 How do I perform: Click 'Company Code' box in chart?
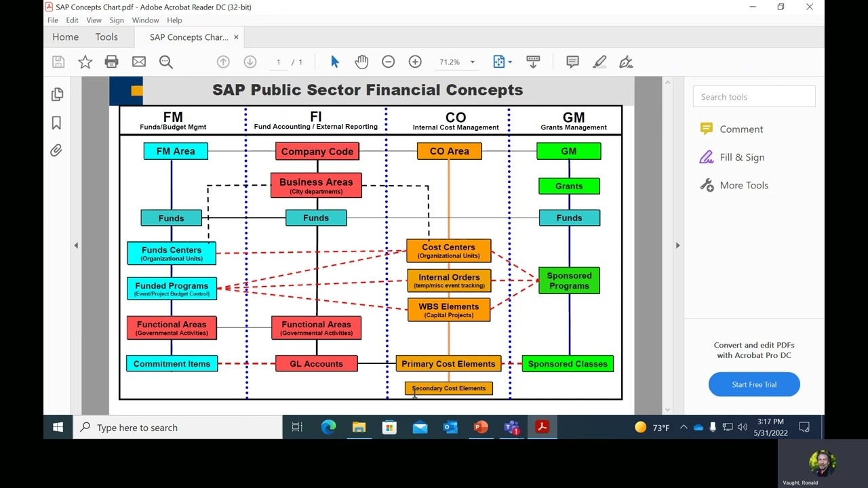pos(317,151)
